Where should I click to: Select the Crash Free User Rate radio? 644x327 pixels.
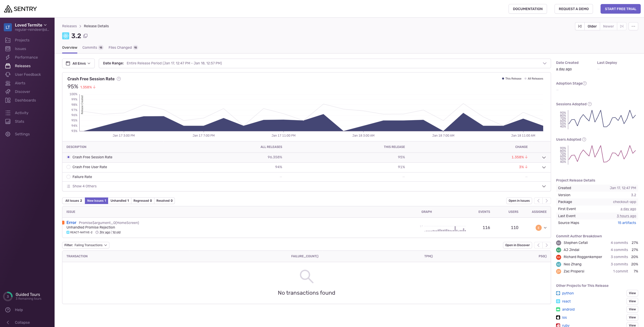coord(68,167)
